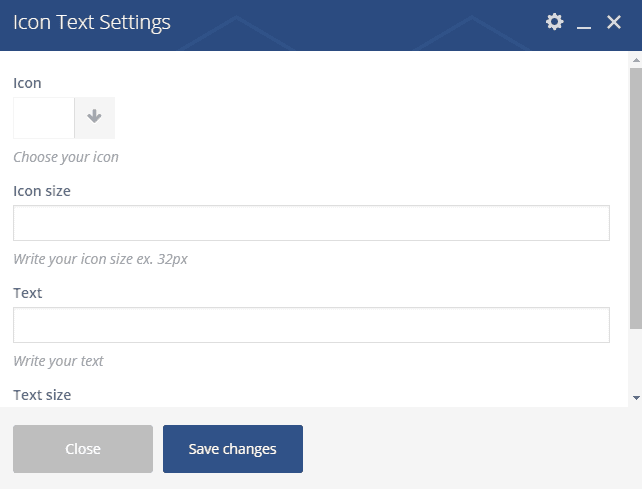Click the "Write your icon size" hint
This screenshot has height=489, width=642.
pyautogui.click(x=100, y=259)
